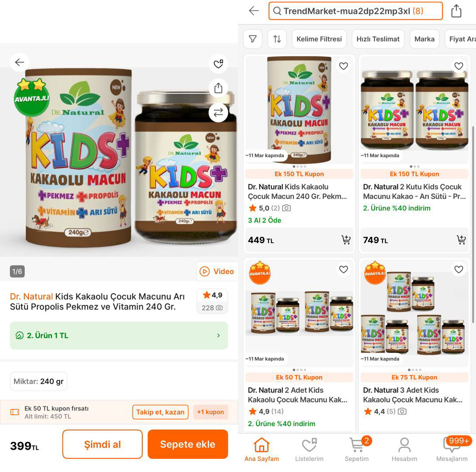This screenshot has width=476, height=472.
Task: Open Kelime Filtresi filter chip
Action: click(319, 39)
